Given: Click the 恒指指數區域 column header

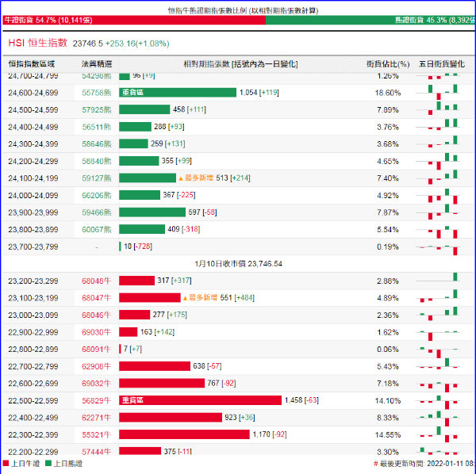Looking at the screenshot, I should (x=32, y=64).
